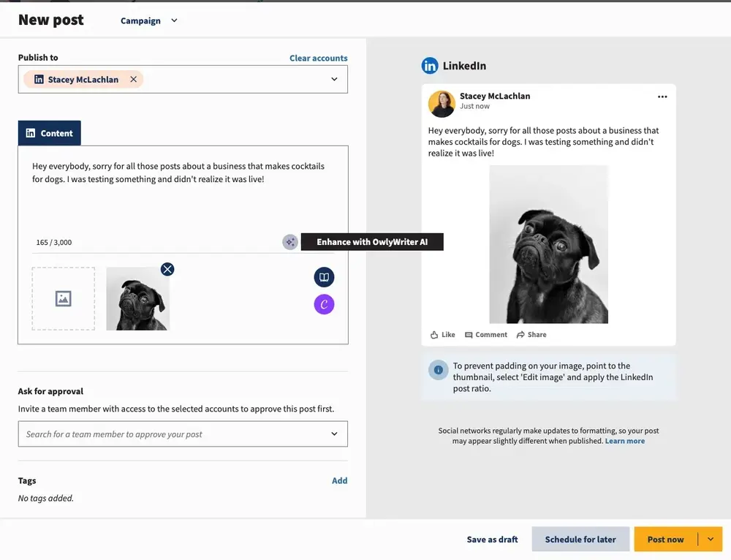Add media using the empty image placeholder
Viewport: 731px width, 560px height.
(64, 298)
